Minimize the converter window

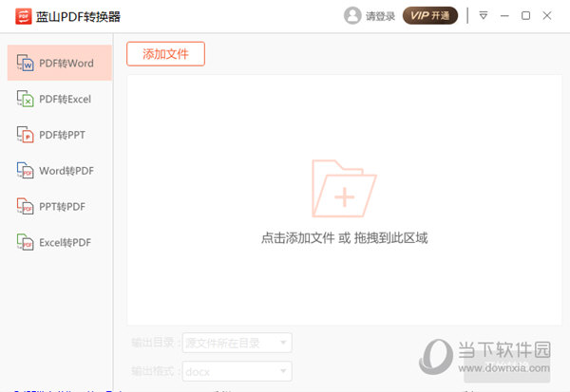(x=505, y=16)
